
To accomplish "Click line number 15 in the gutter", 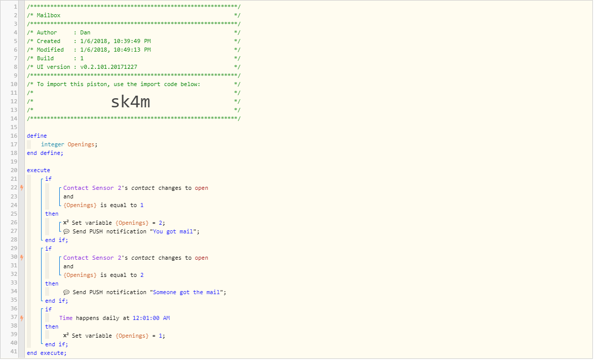I will (14, 127).
